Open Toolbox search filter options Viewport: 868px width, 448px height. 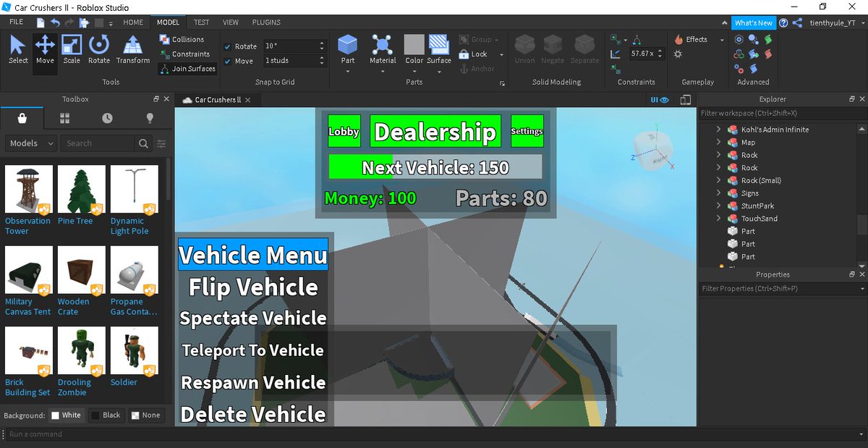point(162,143)
